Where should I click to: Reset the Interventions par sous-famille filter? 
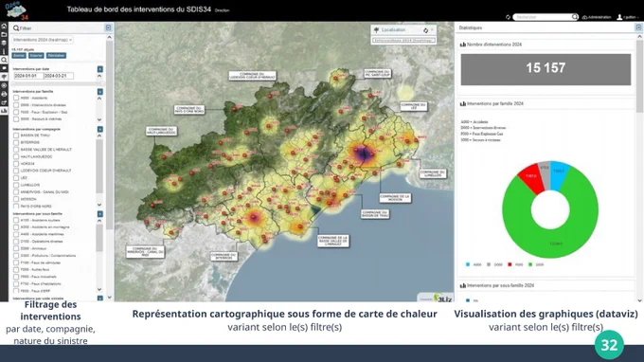point(99,213)
